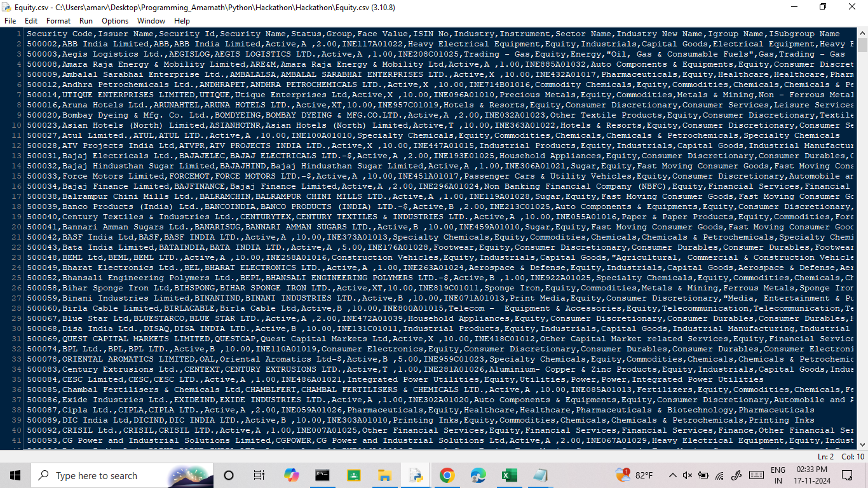This screenshot has width=868, height=488.
Task: Open the Run menu
Action: [x=86, y=21]
